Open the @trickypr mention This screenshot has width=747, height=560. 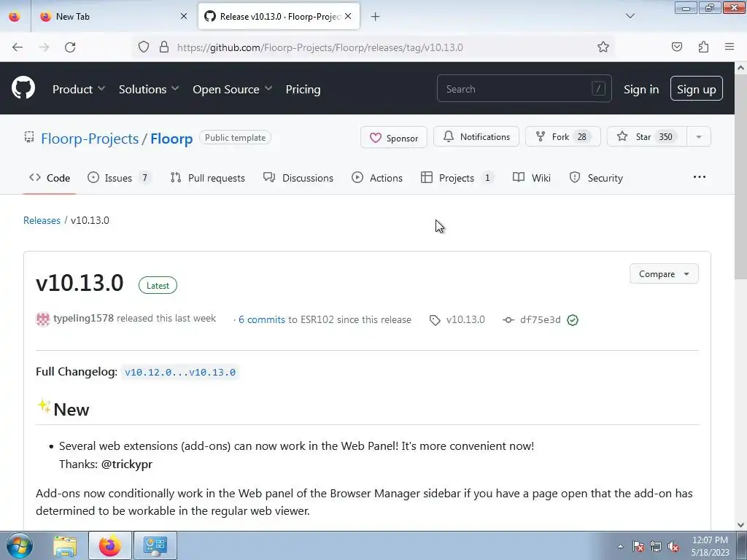point(127,464)
